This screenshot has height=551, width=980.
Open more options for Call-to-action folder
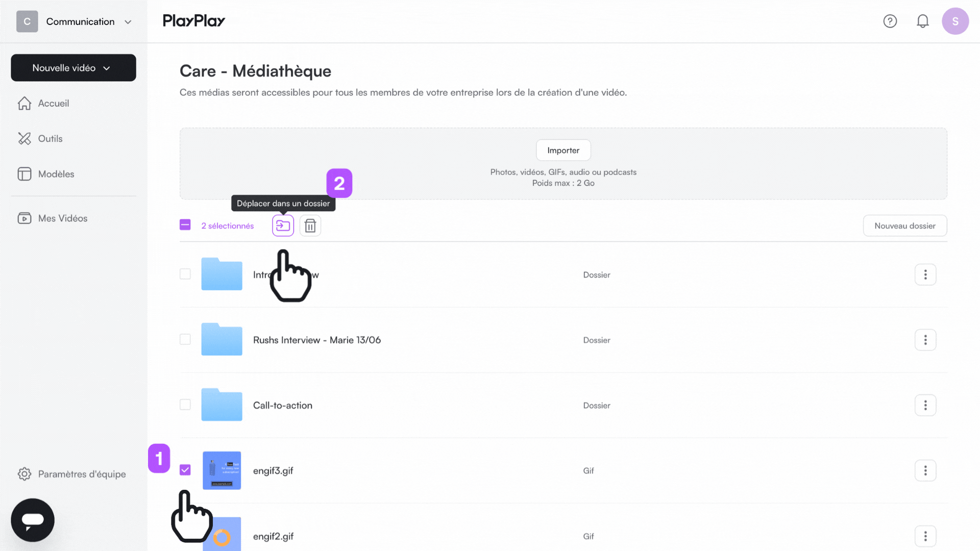[925, 405]
